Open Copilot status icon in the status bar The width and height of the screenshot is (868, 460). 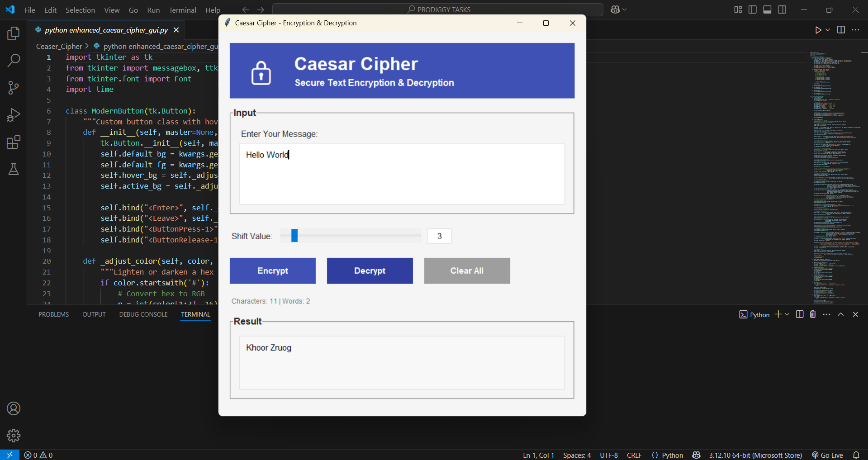point(696,455)
